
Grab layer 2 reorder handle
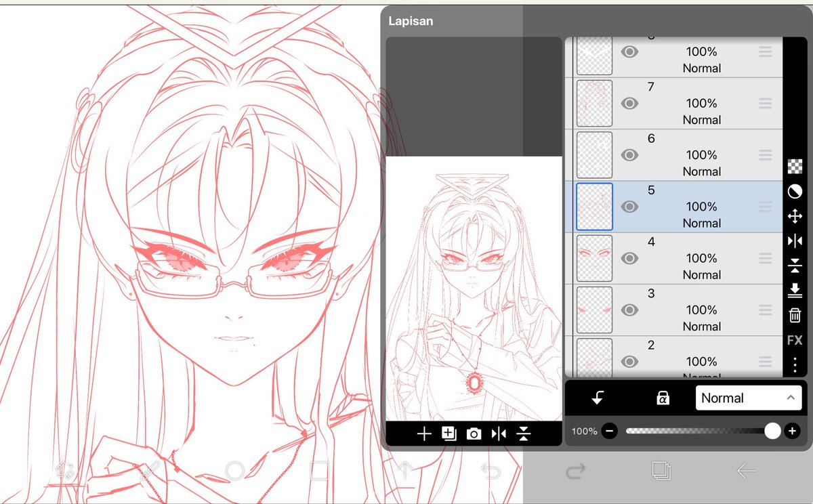[x=765, y=362]
